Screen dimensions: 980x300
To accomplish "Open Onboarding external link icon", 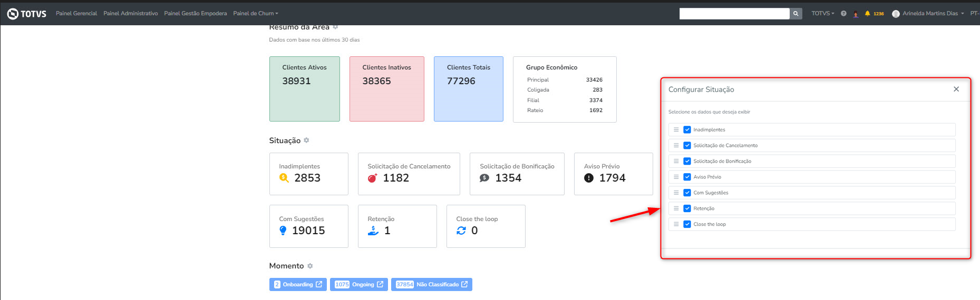I will click(319, 284).
